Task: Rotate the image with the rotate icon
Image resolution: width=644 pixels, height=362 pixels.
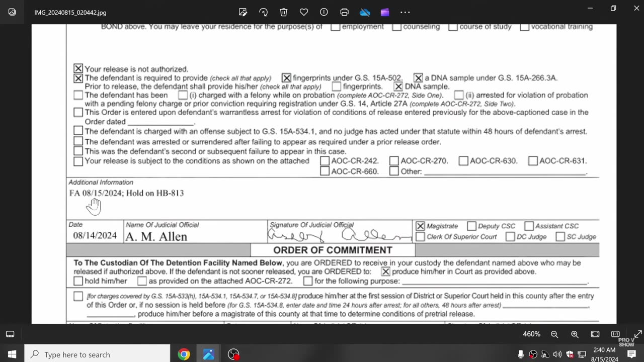Action: pos(263,12)
